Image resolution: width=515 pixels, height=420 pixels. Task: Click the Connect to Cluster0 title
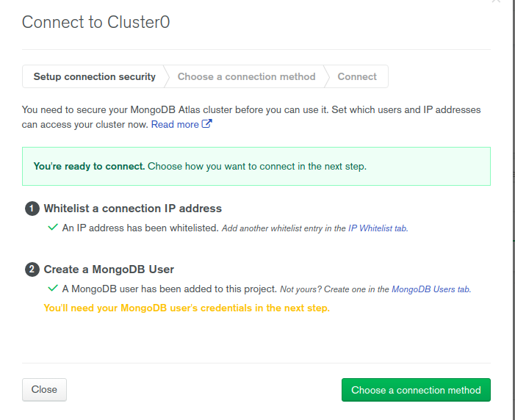click(x=96, y=22)
